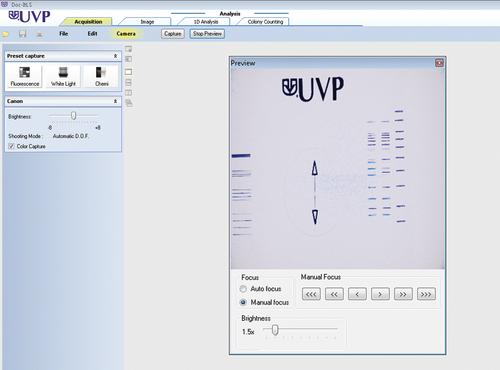Screen dimensions: 500x370
Task: Select the Manual focus radio button
Action: click(x=243, y=302)
